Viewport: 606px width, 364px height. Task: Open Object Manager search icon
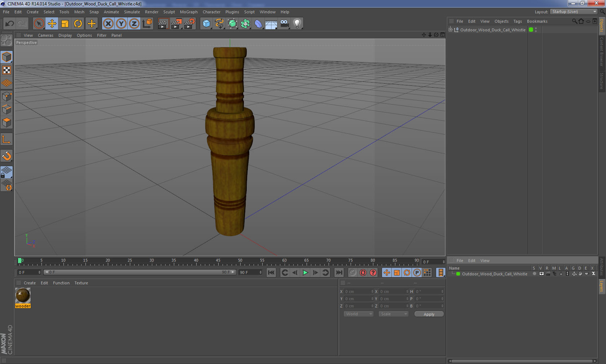pos(574,21)
